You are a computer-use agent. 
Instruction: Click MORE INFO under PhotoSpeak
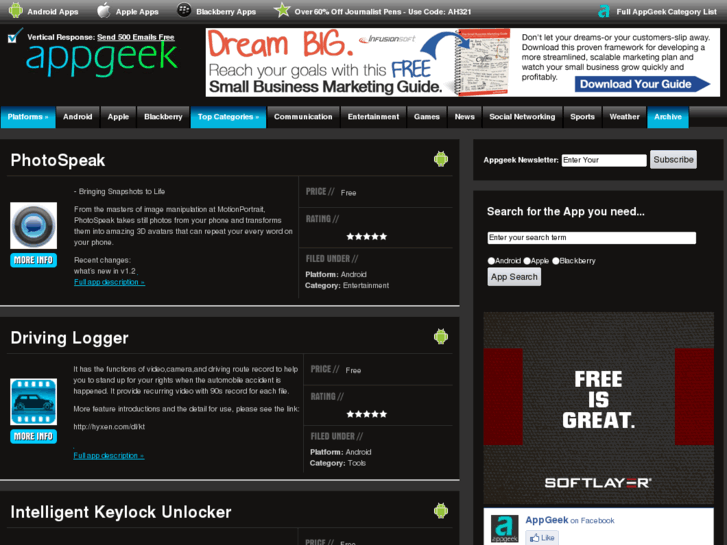click(33, 260)
